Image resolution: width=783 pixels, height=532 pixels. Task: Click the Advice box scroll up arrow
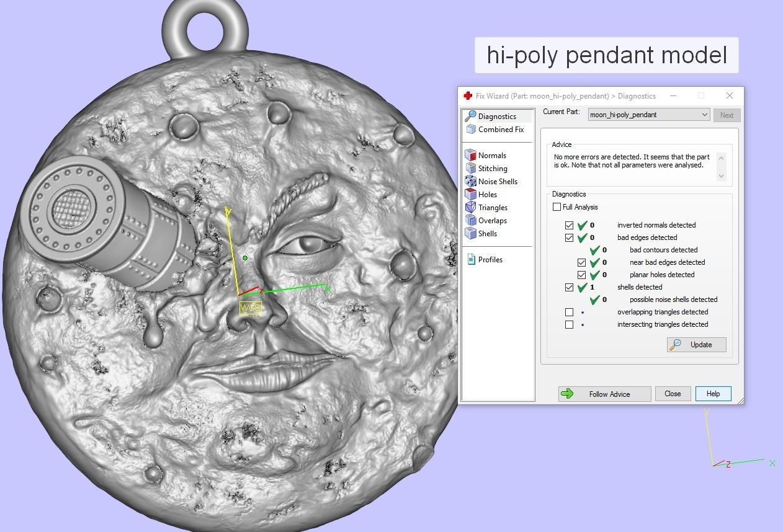721,157
